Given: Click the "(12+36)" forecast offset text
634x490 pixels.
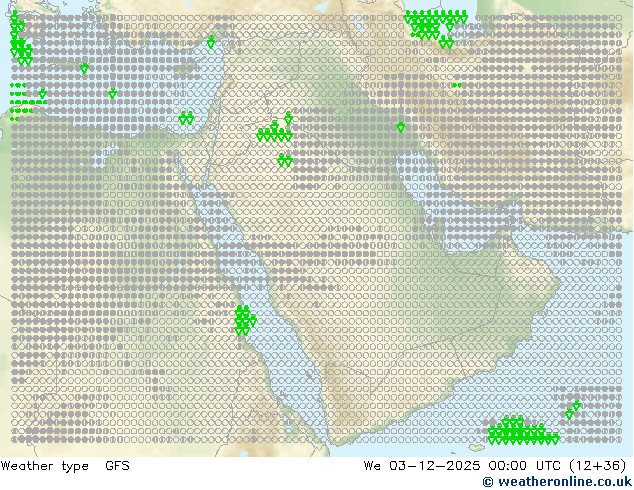Looking at the screenshot, I should click(x=597, y=466).
